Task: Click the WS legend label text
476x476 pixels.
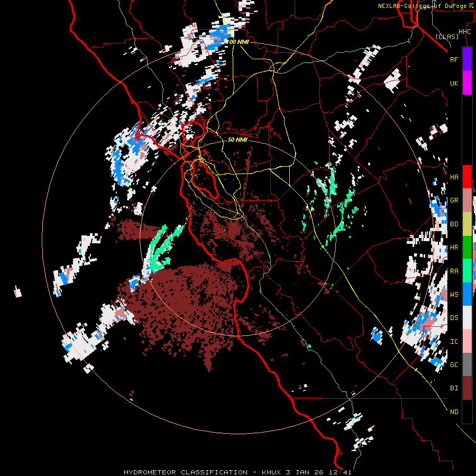Action: 454,294
